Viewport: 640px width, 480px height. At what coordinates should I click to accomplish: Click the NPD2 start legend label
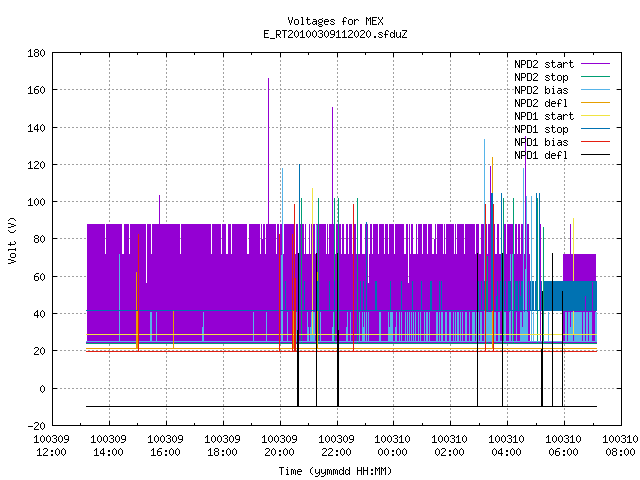click(544, 64)
